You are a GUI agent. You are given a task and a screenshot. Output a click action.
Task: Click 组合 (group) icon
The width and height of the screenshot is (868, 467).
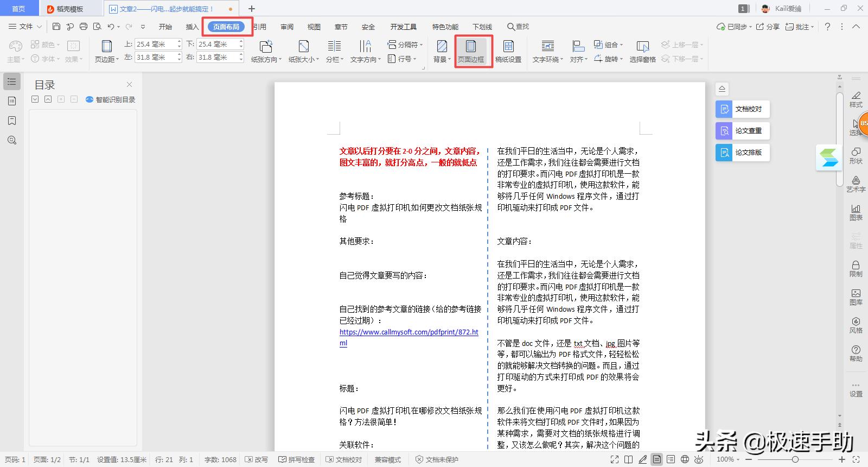point(608,45)
